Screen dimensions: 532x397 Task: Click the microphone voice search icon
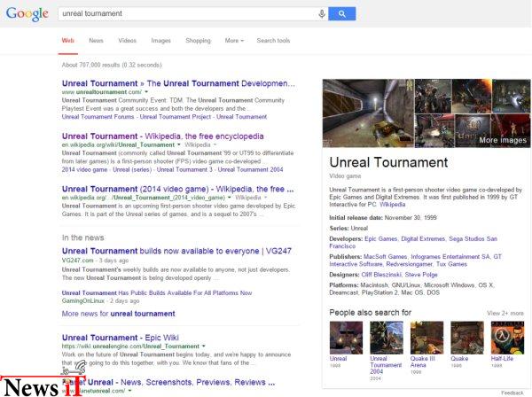point(322,14)
